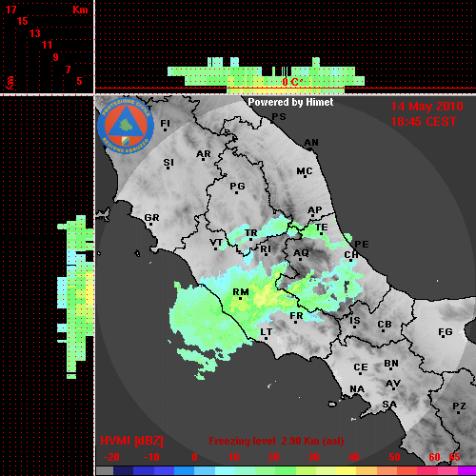Click the AQ city marker
Screen dimensions: 476x476
pos(301,254)
